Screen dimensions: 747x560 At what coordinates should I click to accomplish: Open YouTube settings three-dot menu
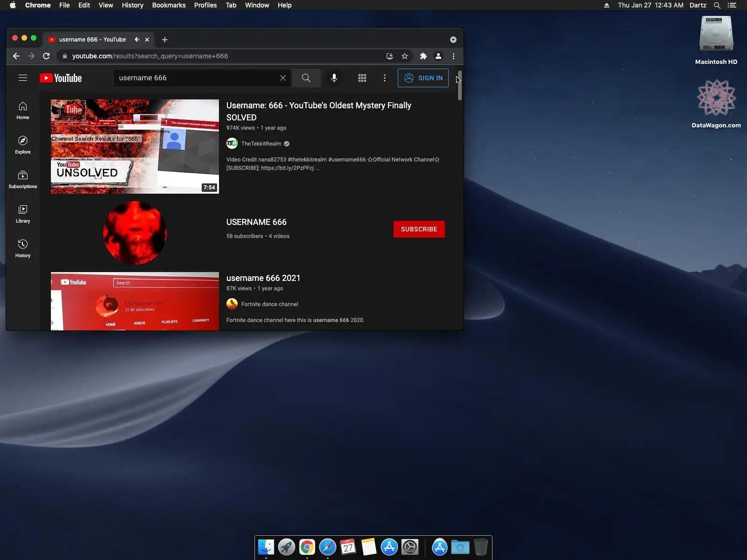coord(385,78)
